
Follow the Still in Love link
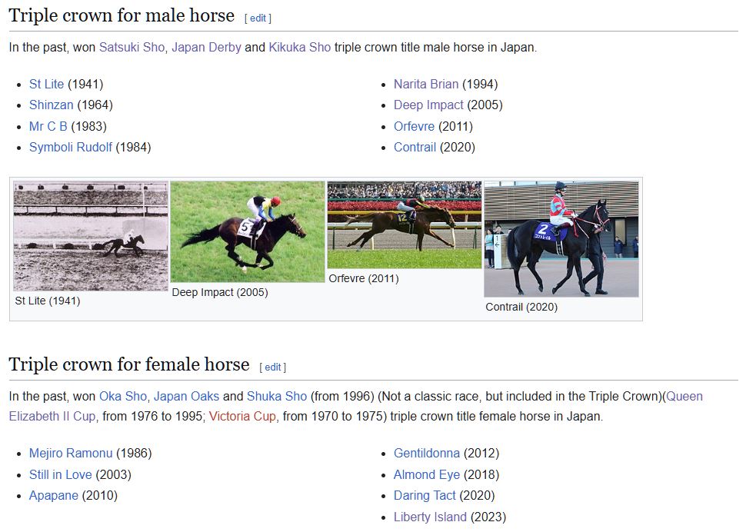pos(60,474)
